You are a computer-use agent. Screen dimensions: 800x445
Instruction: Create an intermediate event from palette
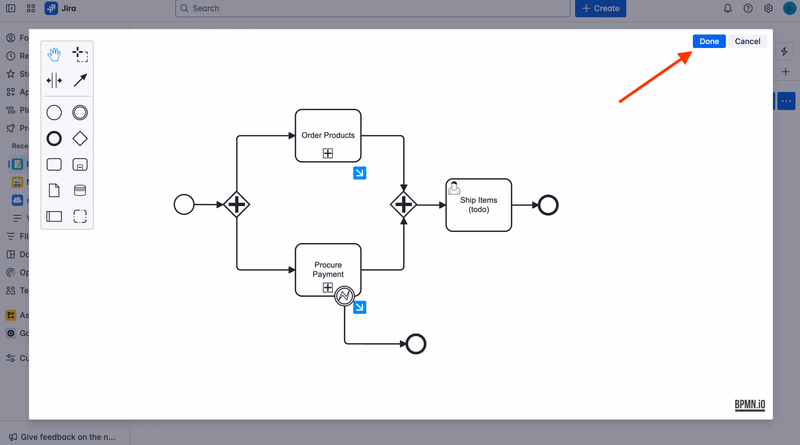pos(80,113)
